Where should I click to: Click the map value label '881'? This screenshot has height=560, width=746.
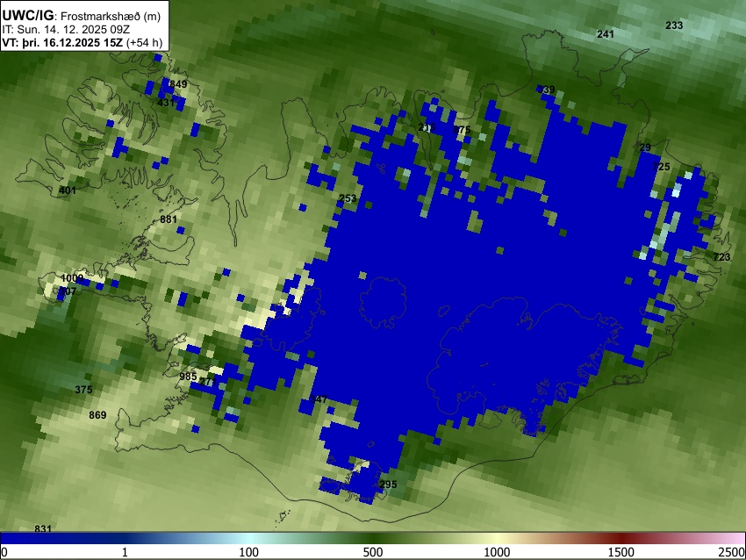point(169,219)
